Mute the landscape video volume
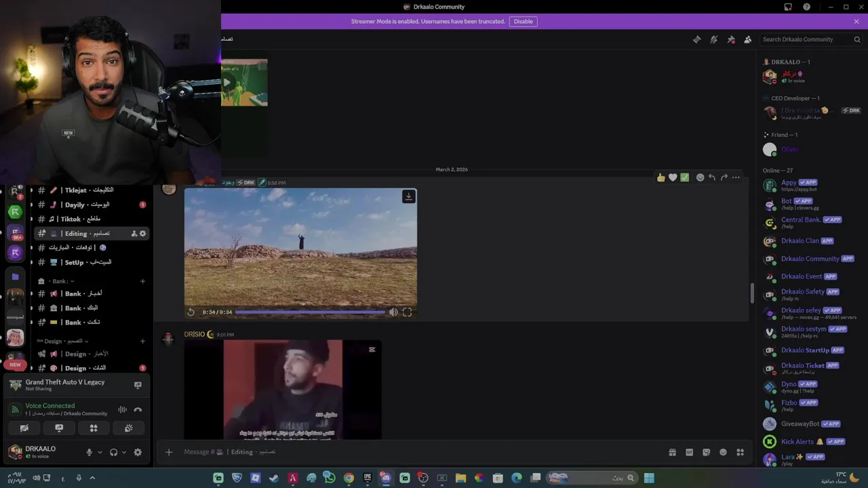The image size is (868, 488). point(393,312)
